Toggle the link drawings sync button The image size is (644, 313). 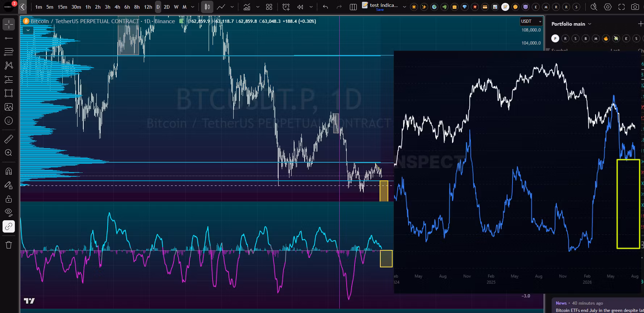(9, 226)
